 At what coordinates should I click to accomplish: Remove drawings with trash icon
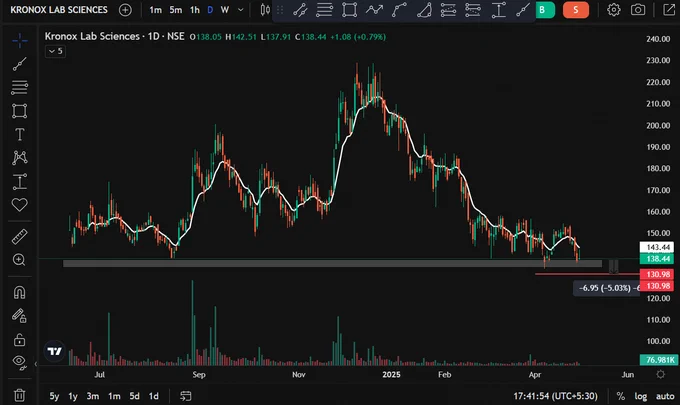pos(20,395)
